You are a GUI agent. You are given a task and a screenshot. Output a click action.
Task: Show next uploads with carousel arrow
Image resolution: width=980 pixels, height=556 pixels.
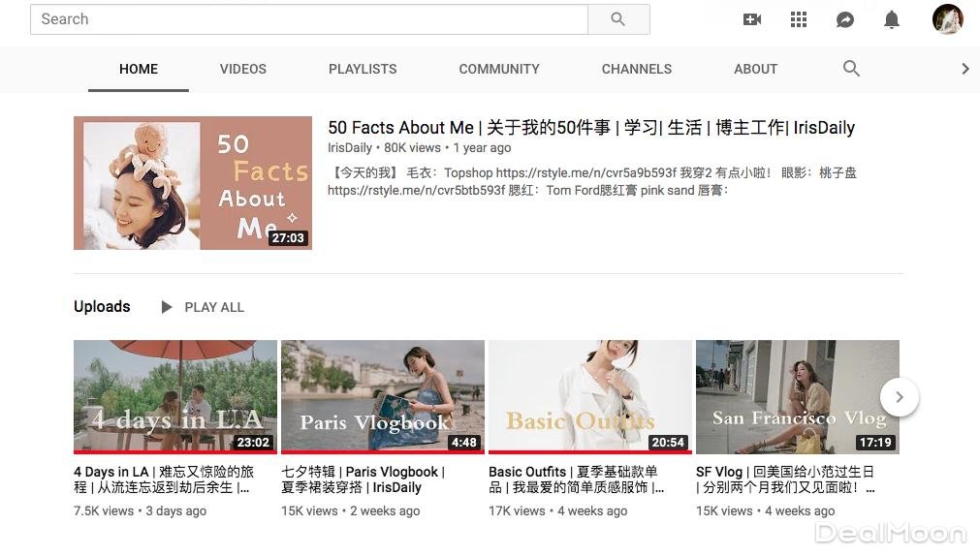(x=900, y=397)
